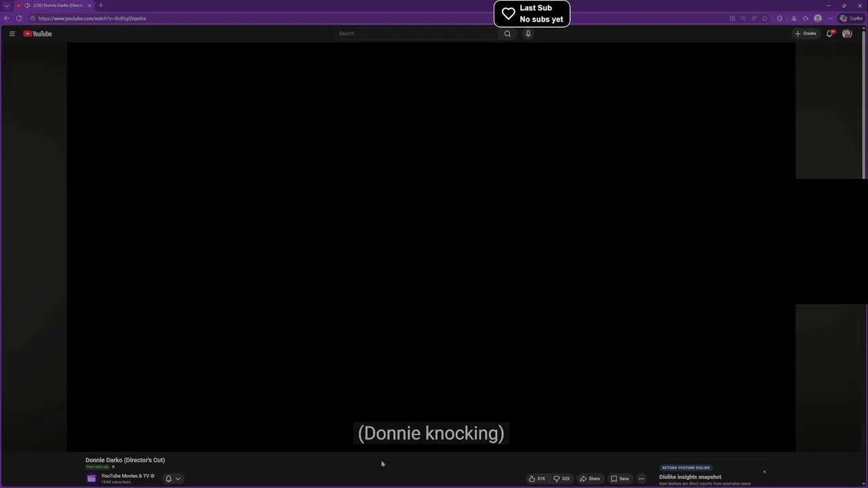
Task: Open the tab list chevron
Action: pyautogui.click(x=7, y=5)
